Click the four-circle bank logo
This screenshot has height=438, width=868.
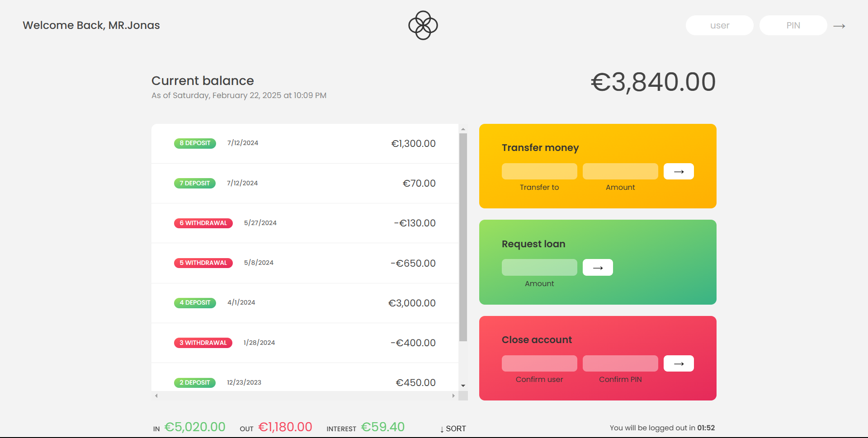[x=423, y=25]
